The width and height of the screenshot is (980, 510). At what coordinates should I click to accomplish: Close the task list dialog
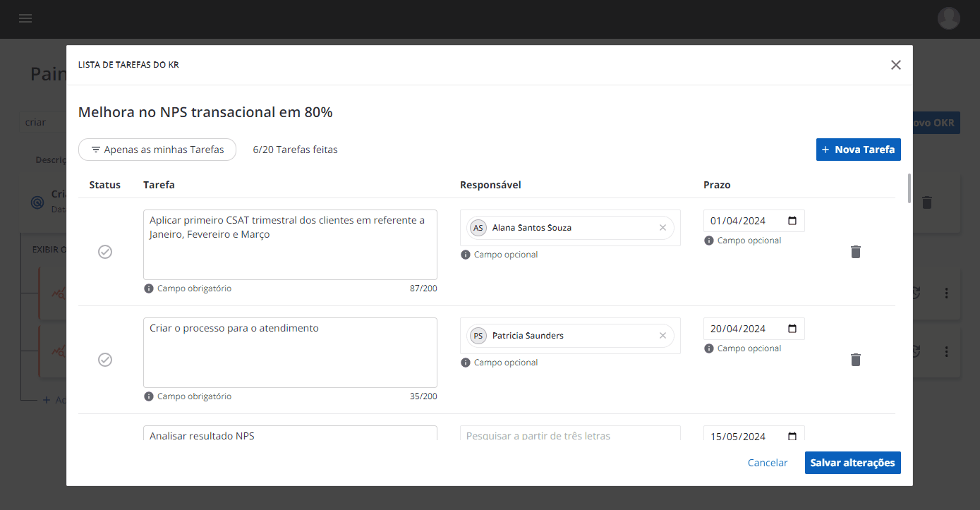point(895,65)
